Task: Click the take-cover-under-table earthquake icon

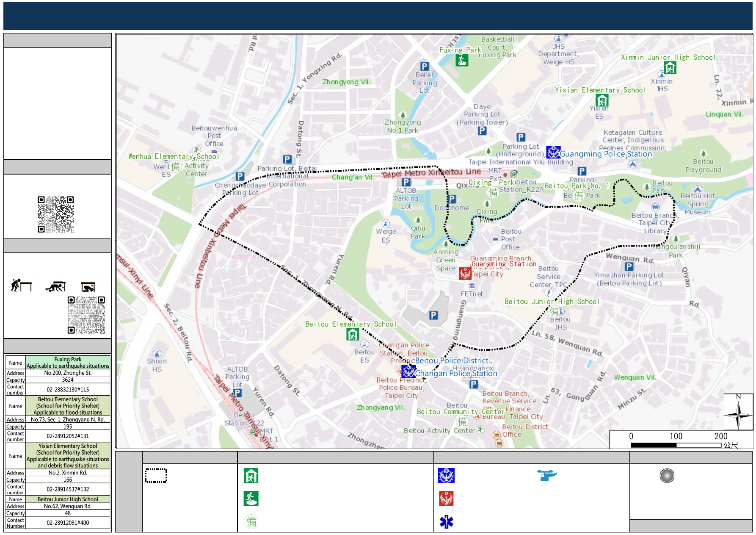Action: point(55,287)
